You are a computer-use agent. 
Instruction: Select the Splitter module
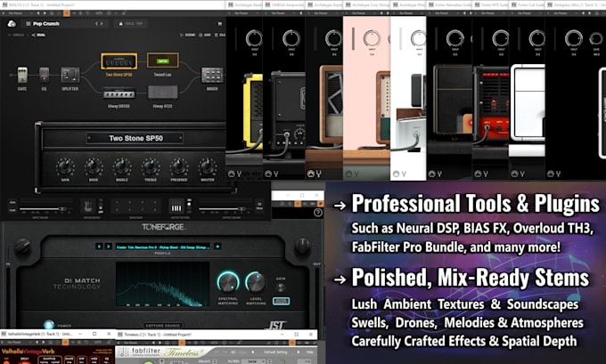coord(70,75)
